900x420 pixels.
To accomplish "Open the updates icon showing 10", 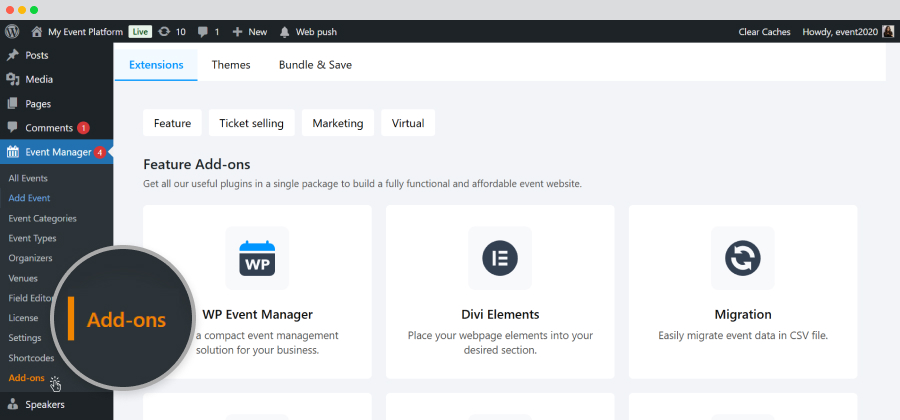I will 164,32.
